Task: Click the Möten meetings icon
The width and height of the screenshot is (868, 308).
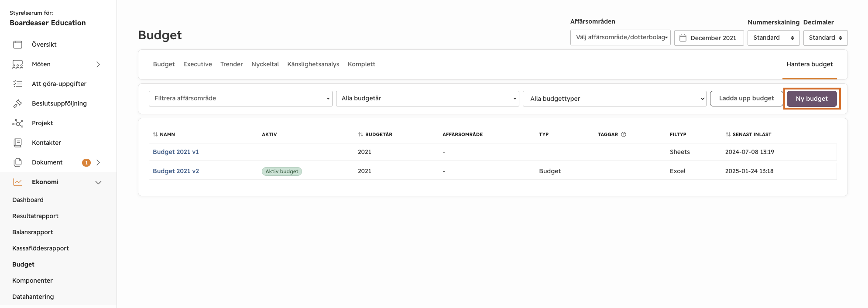Action: click(17, 64)
